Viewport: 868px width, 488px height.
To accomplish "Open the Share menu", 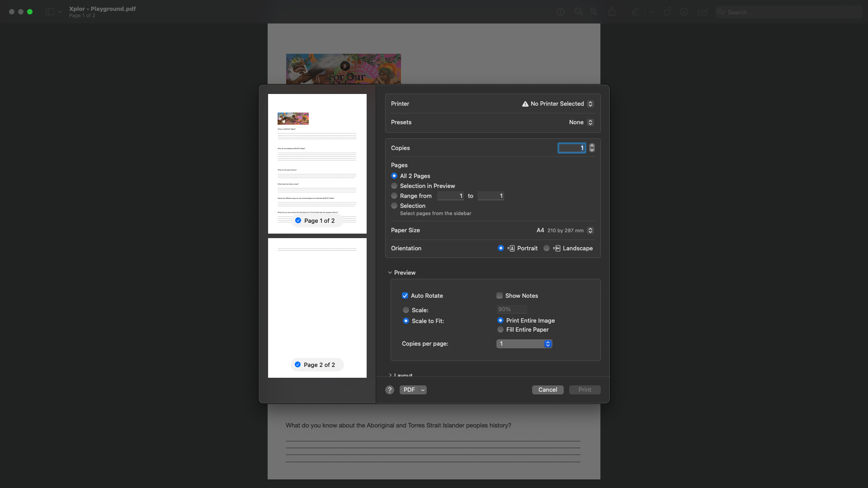I will coord(613,12).
